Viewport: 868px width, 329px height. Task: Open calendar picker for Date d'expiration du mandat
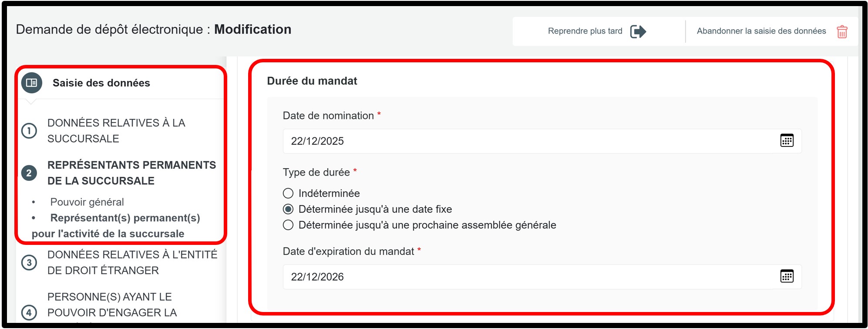(x=787, y=276)
